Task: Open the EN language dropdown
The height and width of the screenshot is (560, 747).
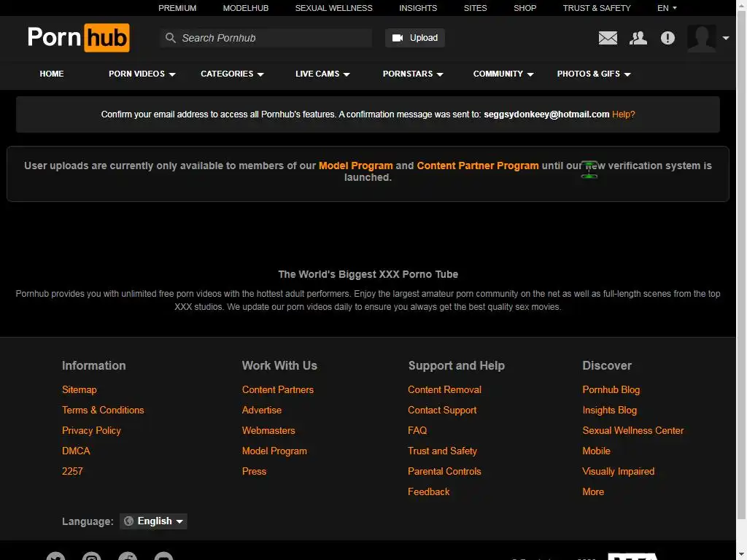Action: (667, 8)
